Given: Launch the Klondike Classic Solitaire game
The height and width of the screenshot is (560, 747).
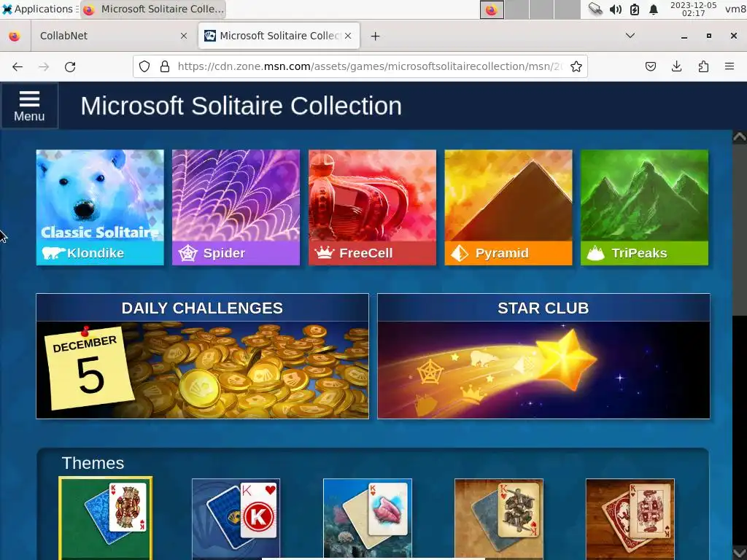Looking at the screenshot, I should pyautogui.click(x=100, y=207).
